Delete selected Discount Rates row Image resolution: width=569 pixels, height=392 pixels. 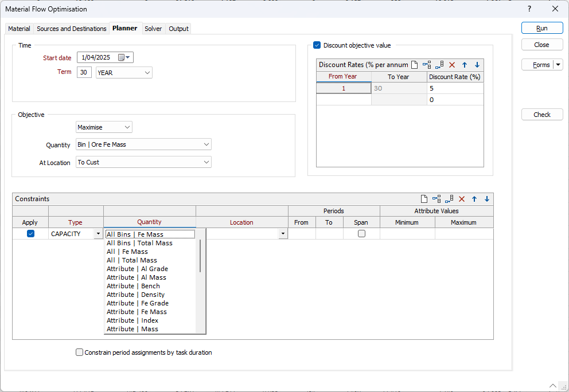(x=452, y=65)
